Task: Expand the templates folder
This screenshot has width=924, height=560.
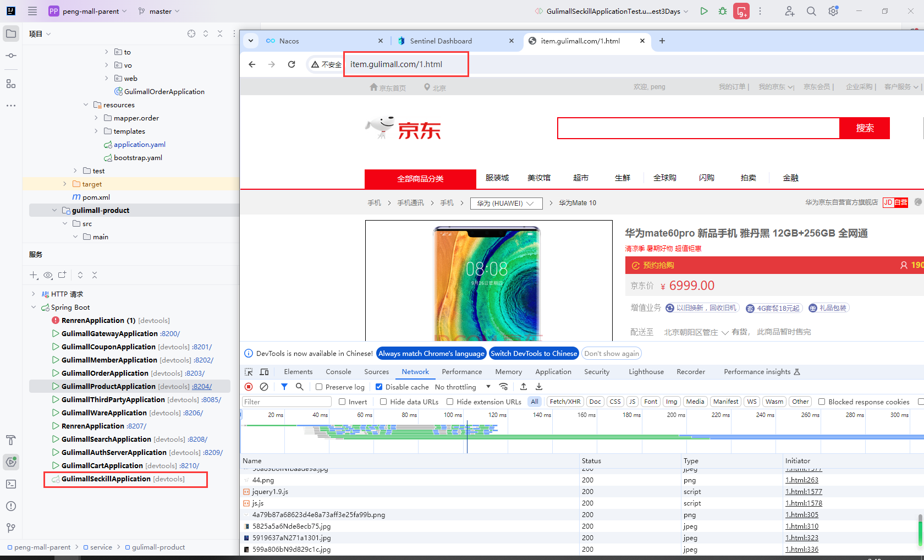Action: click(x=96, y=131)
